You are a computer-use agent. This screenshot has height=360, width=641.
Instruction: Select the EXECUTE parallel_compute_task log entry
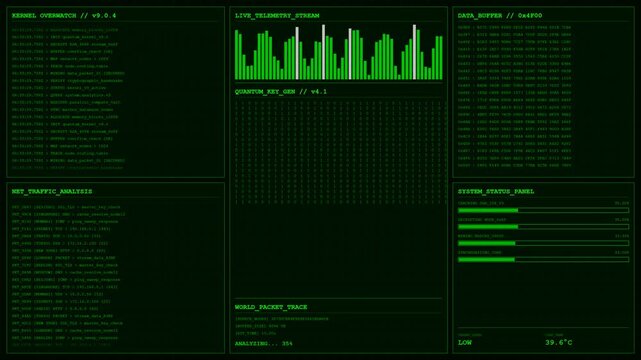pos(66,103)
